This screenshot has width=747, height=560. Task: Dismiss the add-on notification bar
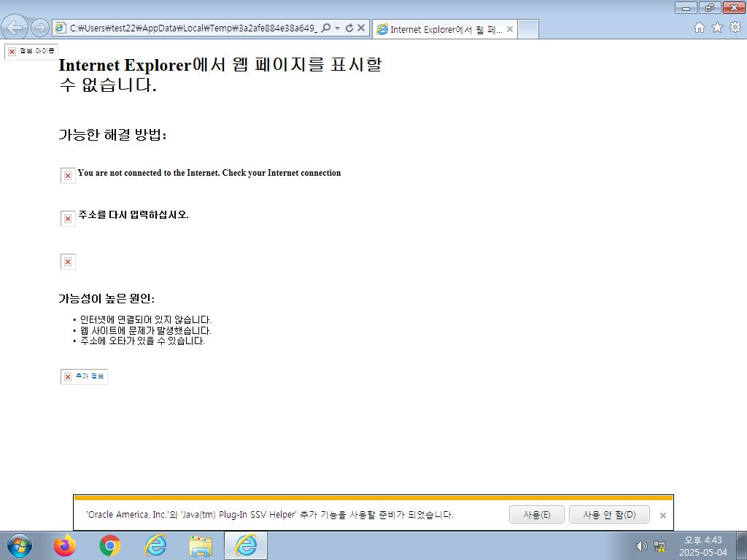[x=662, y=516]
